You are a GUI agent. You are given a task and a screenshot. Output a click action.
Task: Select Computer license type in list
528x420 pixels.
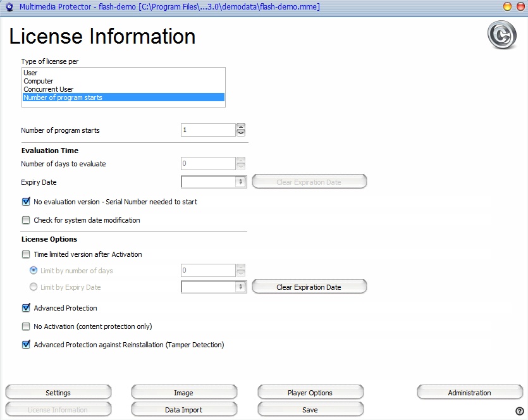pos(39,81)
